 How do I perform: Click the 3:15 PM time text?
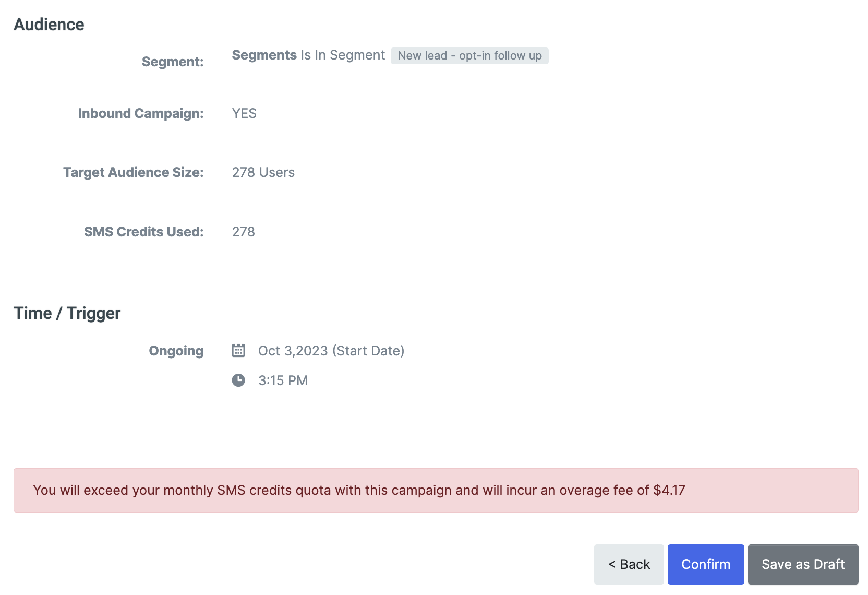[x=283, y=380]
